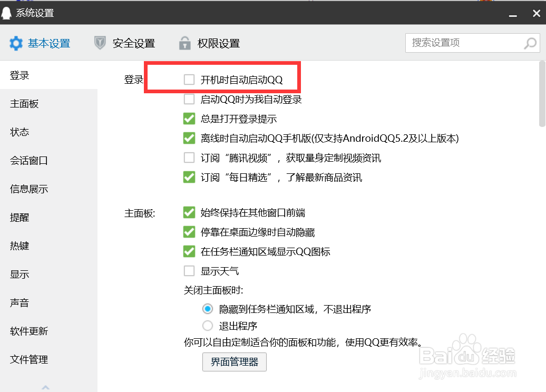Check 订阅"腾讯视频" option
This screenshot has height=392, width=546.
pos(189,158)
